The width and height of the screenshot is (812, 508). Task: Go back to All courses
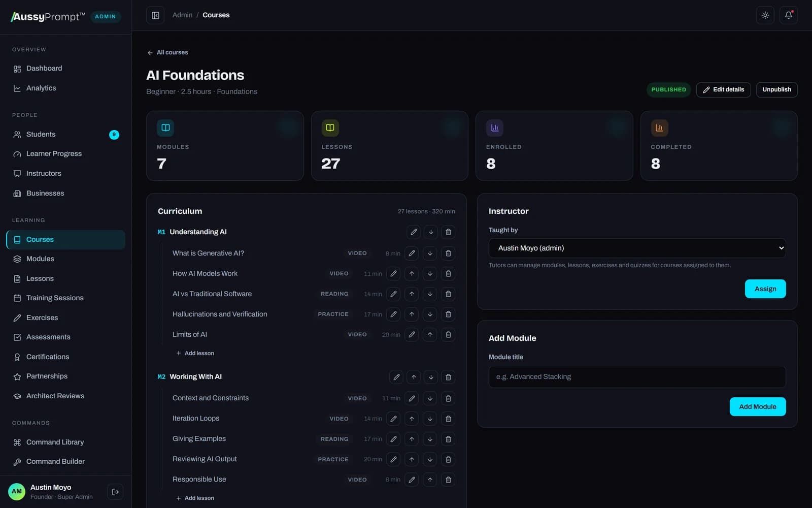[x=167, y=52]
